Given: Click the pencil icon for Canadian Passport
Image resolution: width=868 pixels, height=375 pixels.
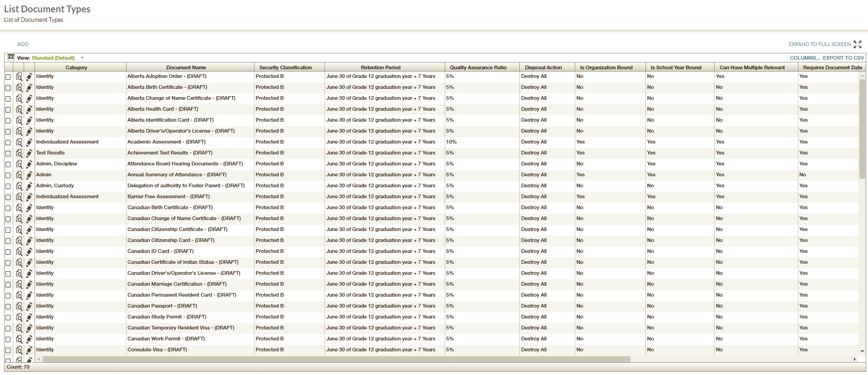Looking at the screenshot, I should tap(29, 306).
